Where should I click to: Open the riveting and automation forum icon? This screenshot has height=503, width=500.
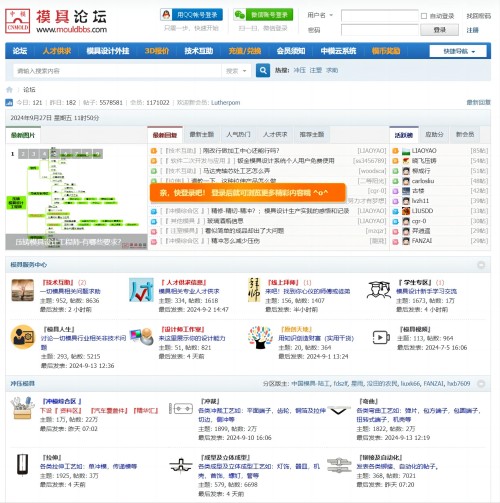(339, 465)
